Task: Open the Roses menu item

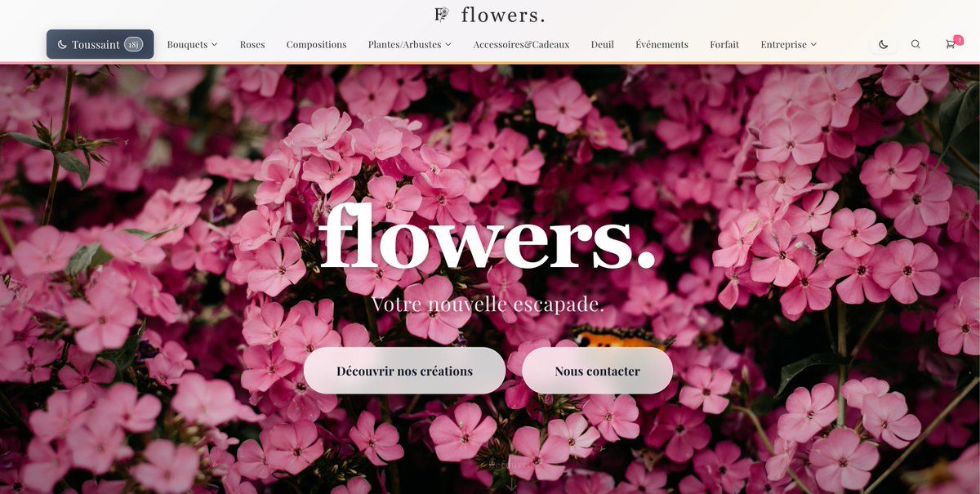Action: [252, 44]
